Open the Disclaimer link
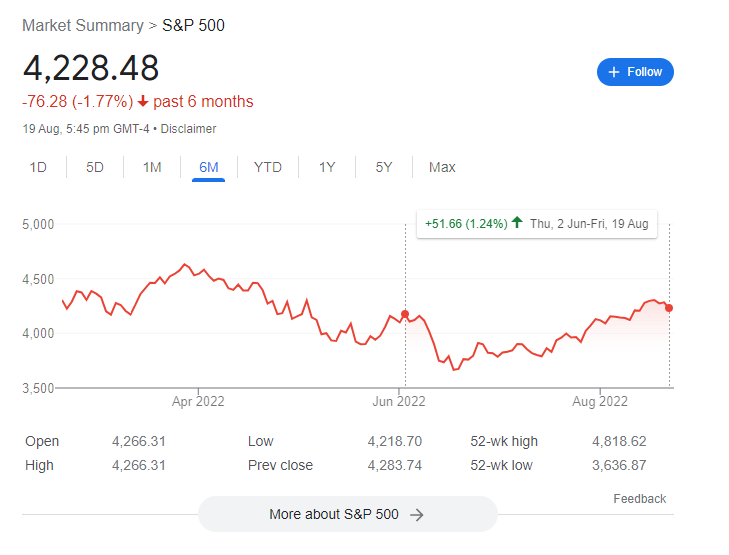Screen dimensions: 729x555 click(x=188, y=129)
